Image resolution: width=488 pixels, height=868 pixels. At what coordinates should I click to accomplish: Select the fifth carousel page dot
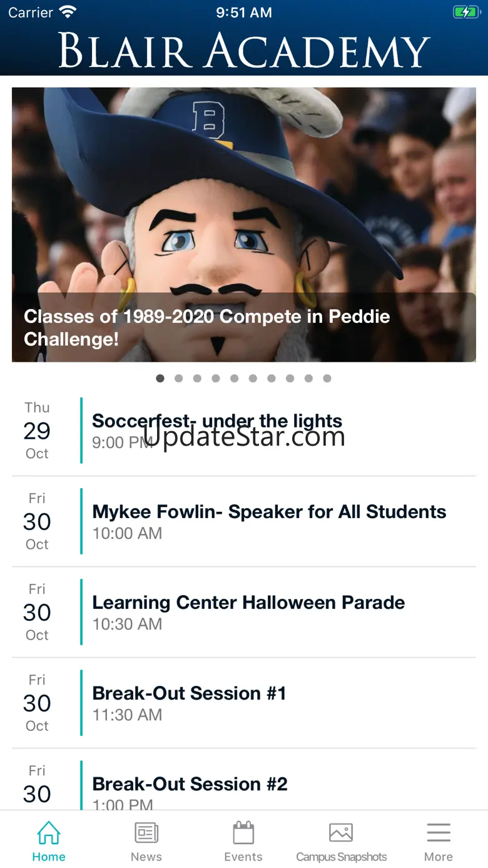coord(235,379)
